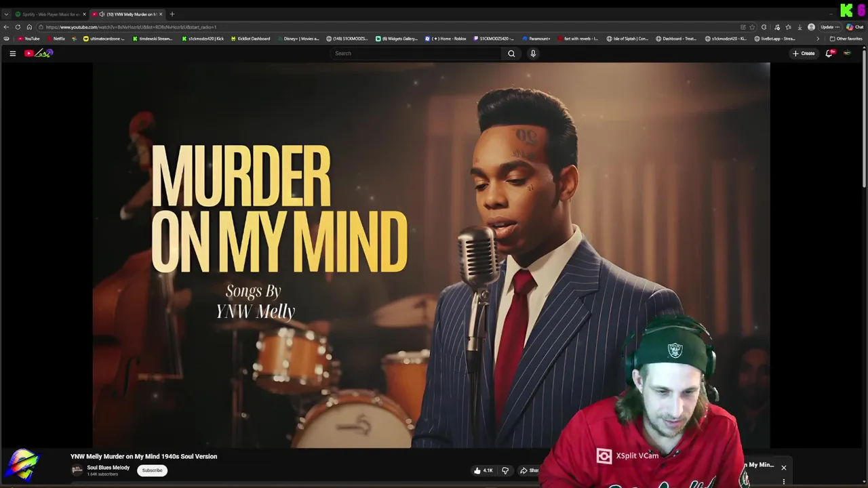868x488 pixels.
Task: Open the Home - Roblox bookmark
Action: (446, 39)
